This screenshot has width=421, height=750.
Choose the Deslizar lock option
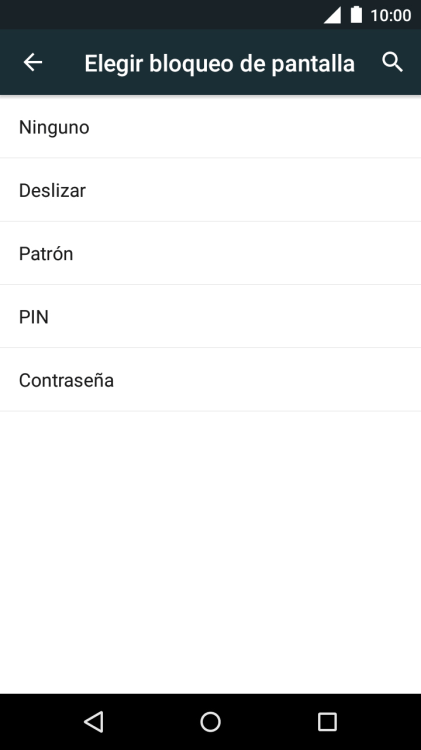(210, 190)
